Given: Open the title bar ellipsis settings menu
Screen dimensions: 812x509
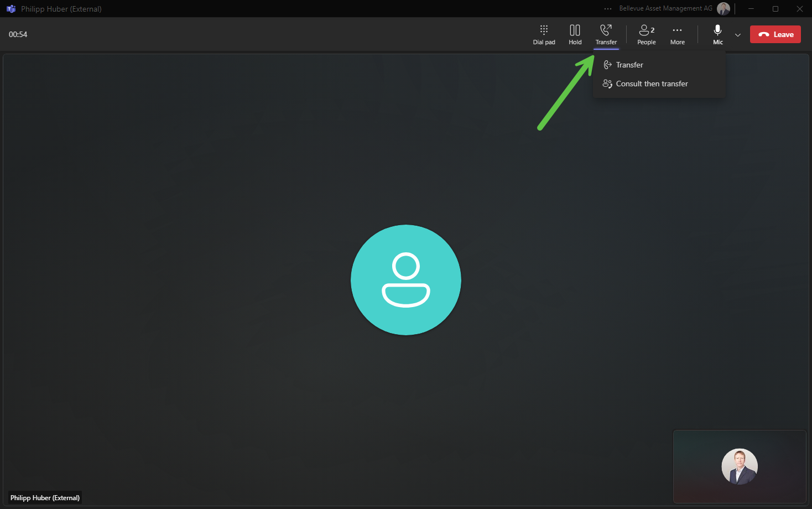Looking at the screenshot, I should pos(608,9).
